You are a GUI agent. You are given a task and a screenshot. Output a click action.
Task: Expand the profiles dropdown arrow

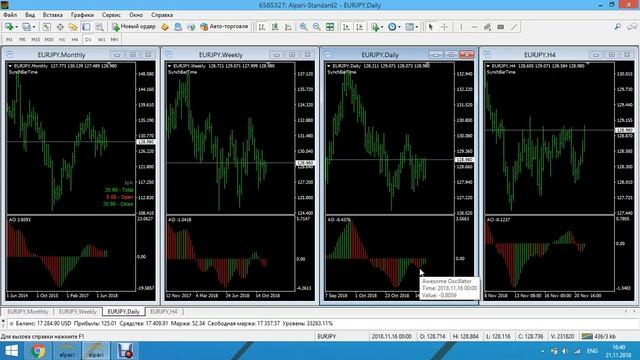click(34, 27)
